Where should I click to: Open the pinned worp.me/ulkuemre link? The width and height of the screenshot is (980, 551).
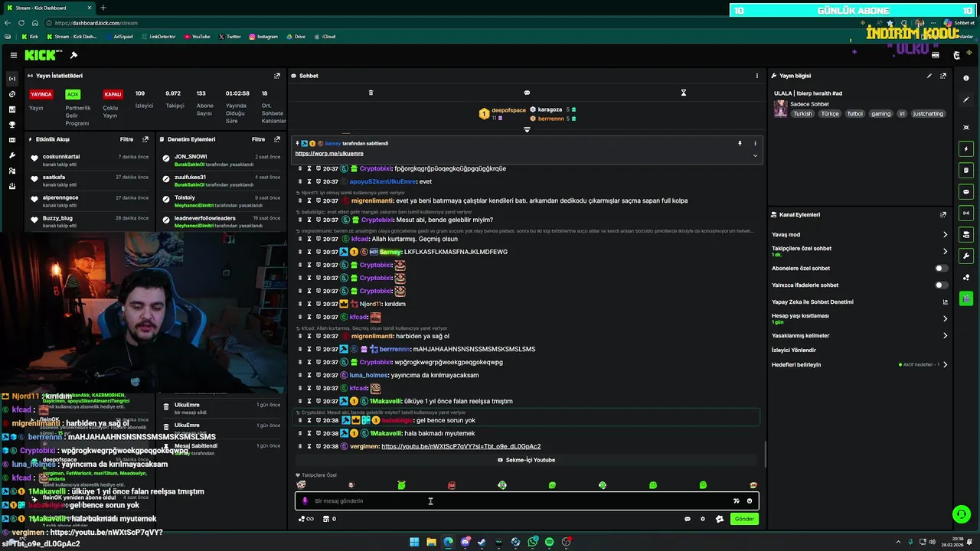[x=329, y=153]
